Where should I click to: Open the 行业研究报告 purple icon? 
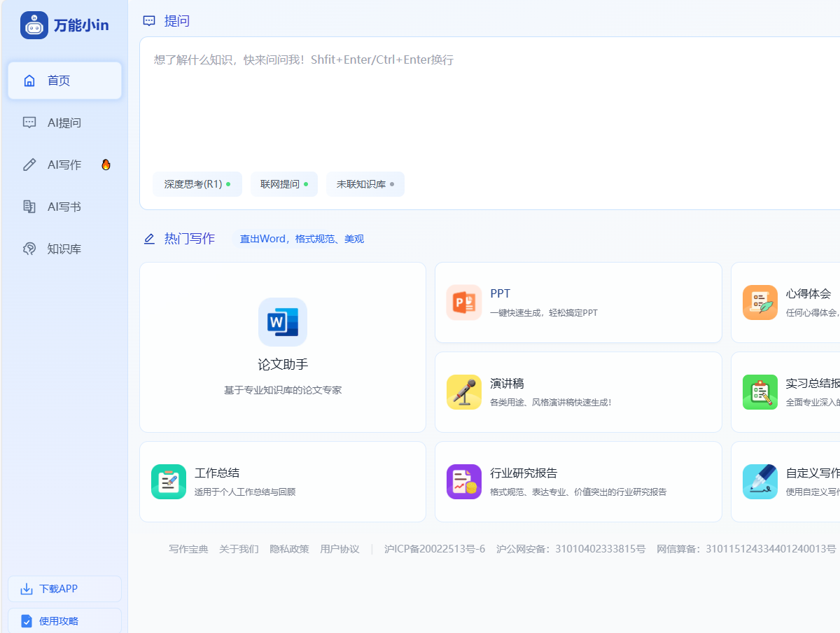click(x=464, y=482)
